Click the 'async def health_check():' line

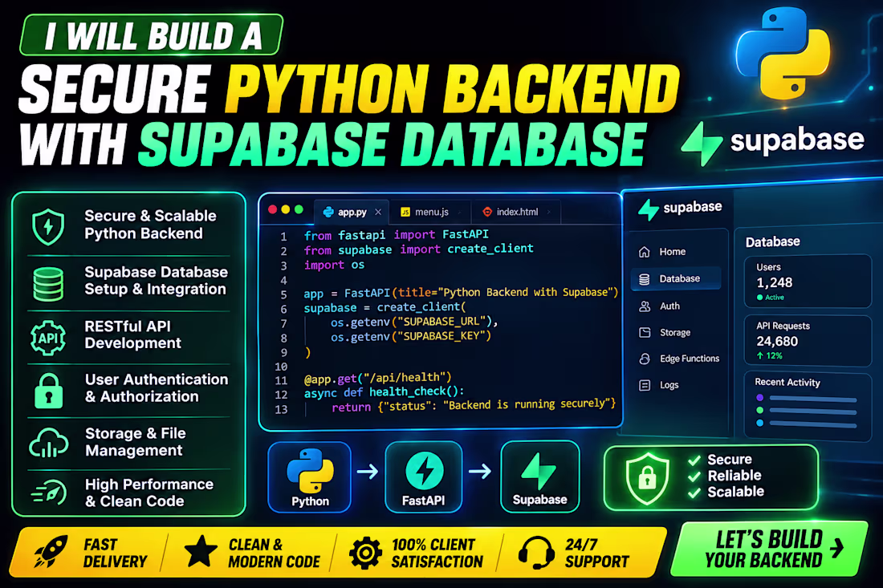click(x=384, y=392)
